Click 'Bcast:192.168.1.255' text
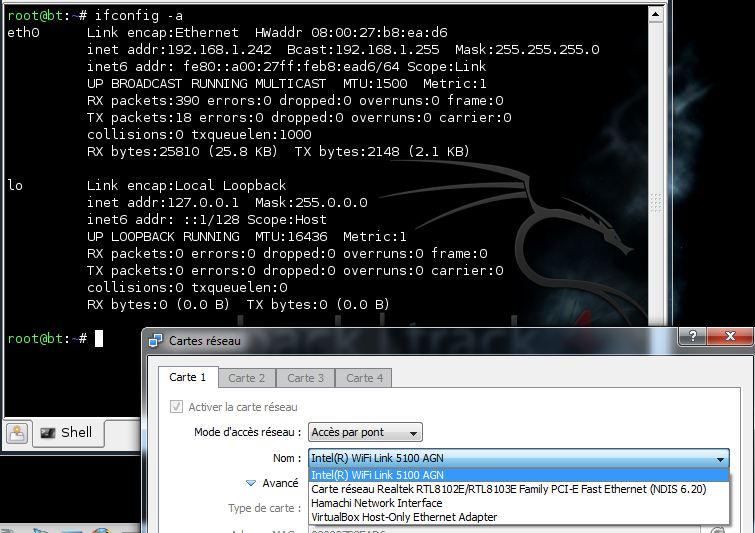Image resolution: width=755 pixels, height=533 pixels. pyautogui.click(x=363, y=50)
